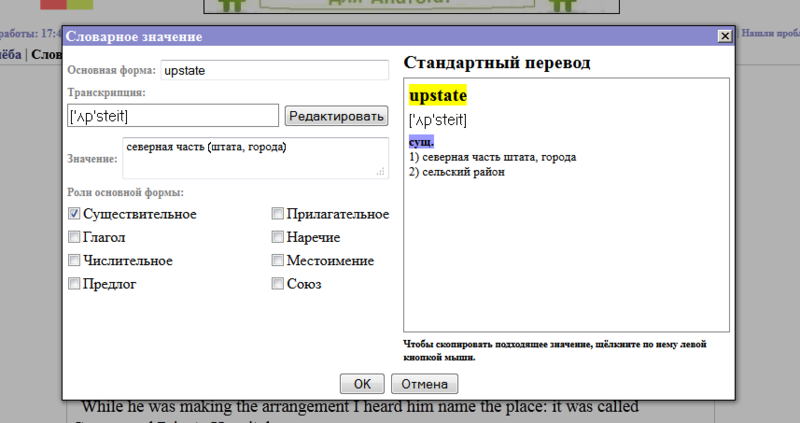Check the Местоимение checkbox
Image resolution: width=800 pixels, height=423 pixels.
(277, 260)
